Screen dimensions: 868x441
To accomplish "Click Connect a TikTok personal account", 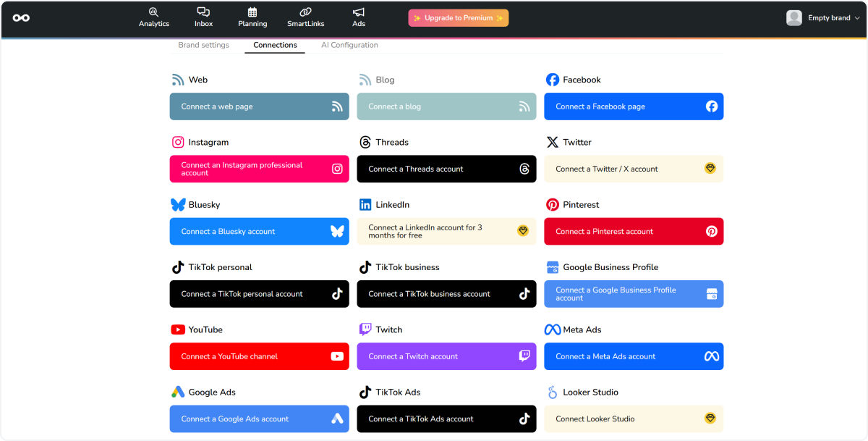I will [260, 294].
